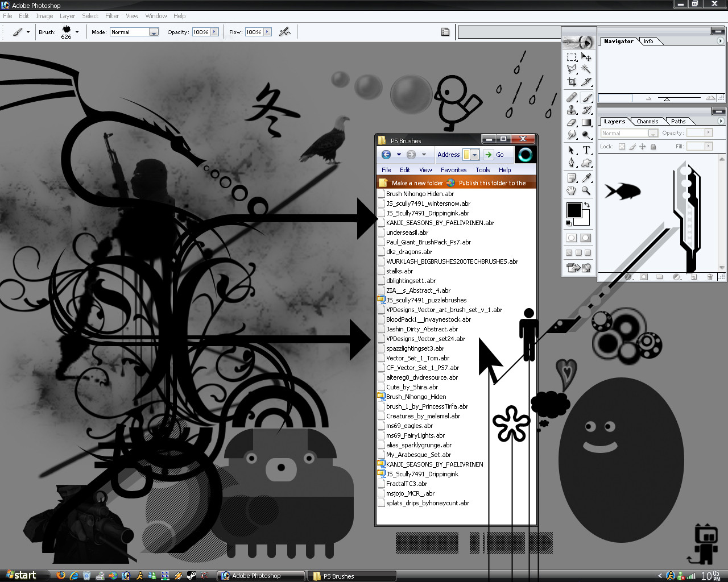Select the Slice tool
Image resolution: width=728 pixels, height=582 pixels.
tap(586, 81)
